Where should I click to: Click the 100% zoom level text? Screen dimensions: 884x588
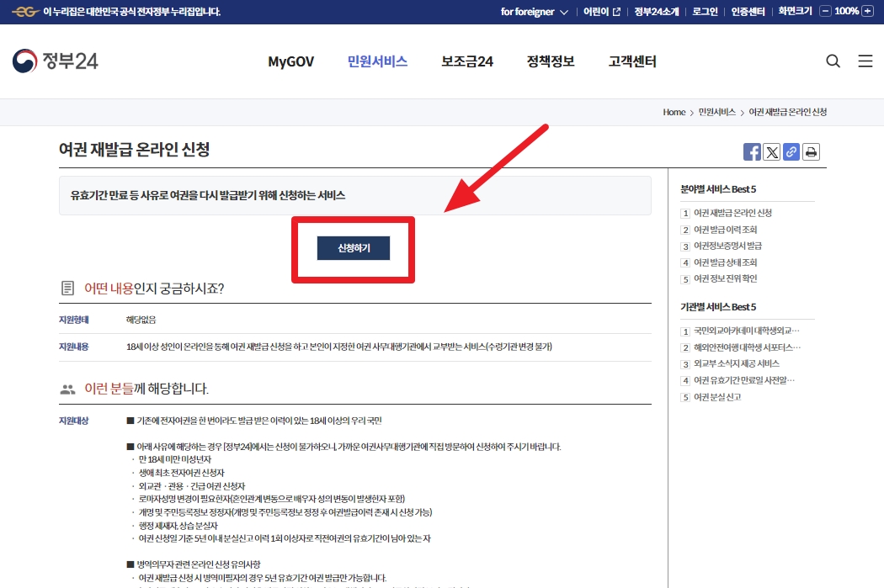point(846,11)
